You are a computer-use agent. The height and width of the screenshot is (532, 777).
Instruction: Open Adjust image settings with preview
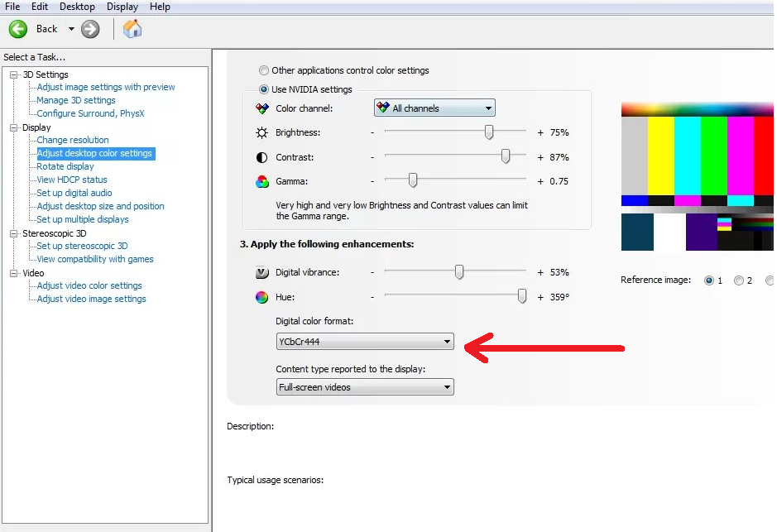pos(106,87)
